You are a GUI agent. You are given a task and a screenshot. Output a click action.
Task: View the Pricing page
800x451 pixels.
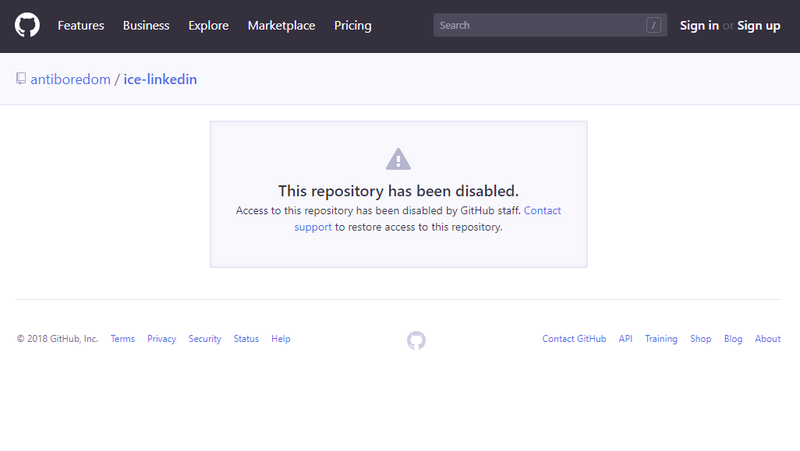tap(353, 26)
